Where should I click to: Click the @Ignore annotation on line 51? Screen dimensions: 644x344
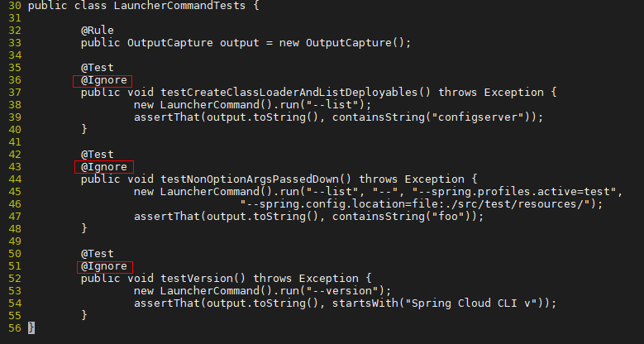(104, 266)
